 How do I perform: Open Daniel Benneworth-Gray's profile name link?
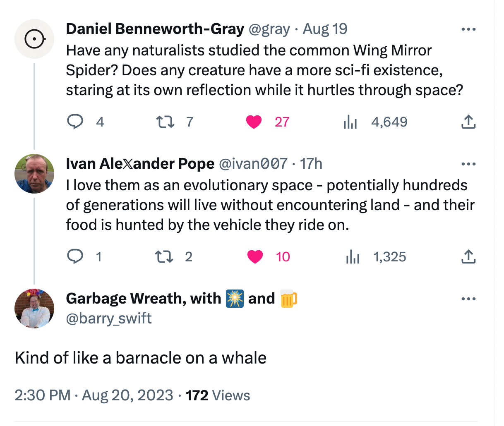[155, 29]
